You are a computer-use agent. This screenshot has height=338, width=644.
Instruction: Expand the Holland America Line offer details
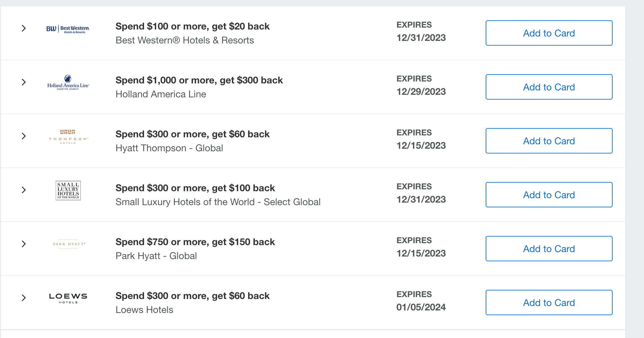[x=23, y=82]
